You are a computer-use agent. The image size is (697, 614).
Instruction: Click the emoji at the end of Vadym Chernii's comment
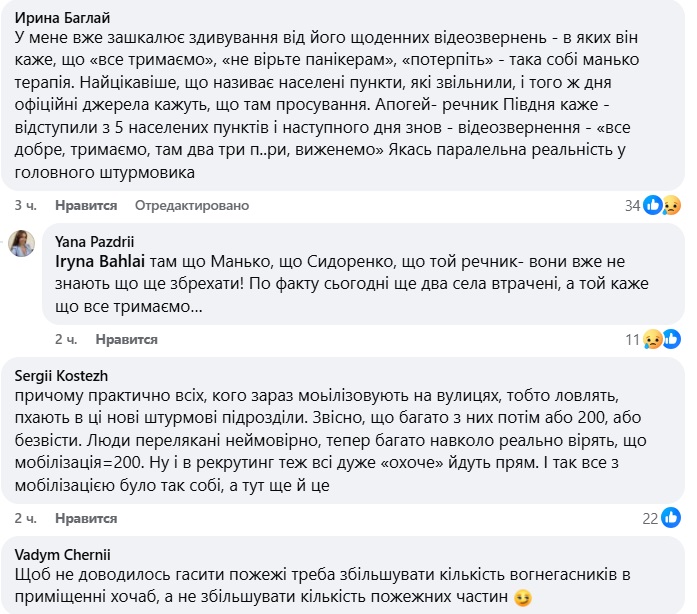tap(521, 598)
